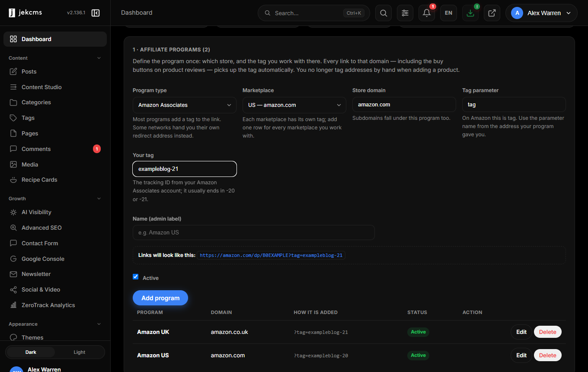588x372 pixels.
Task: Click the Alex Warren avatar circle
Action: point(517,13)
